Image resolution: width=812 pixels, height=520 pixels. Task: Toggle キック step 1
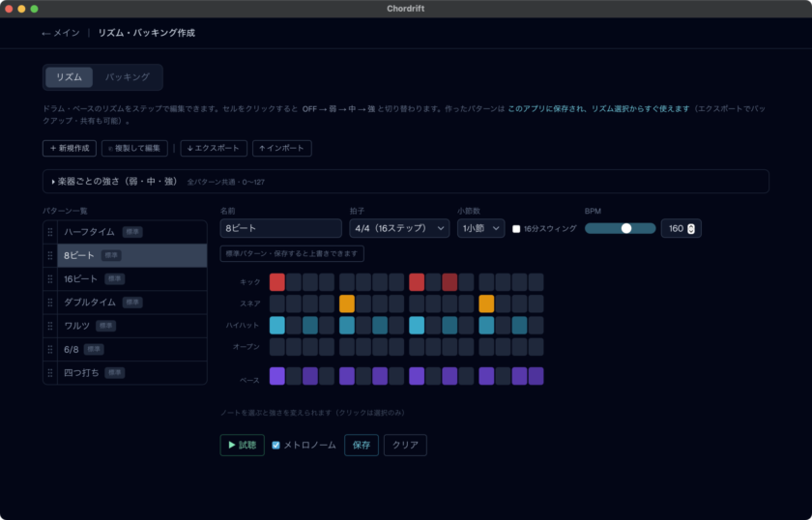[x=277, y=282]
